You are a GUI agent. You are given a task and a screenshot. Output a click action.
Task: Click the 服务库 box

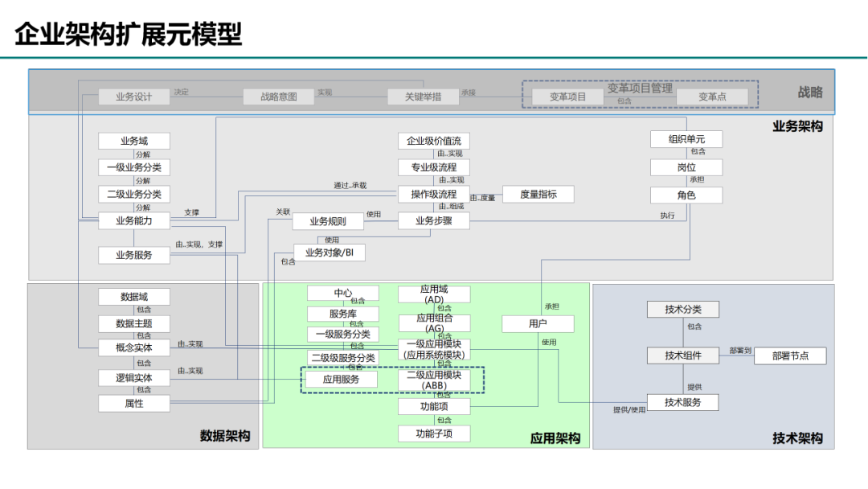pos(343,314)
